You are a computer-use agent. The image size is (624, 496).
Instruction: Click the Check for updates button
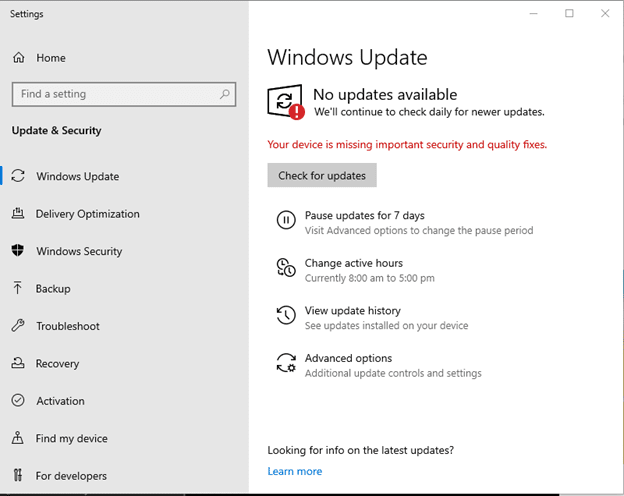click(x=322, y=175)
